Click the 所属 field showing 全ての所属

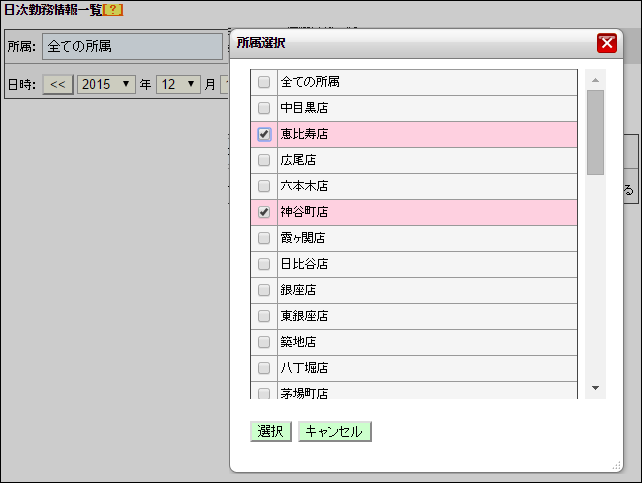tap(132, 46)
